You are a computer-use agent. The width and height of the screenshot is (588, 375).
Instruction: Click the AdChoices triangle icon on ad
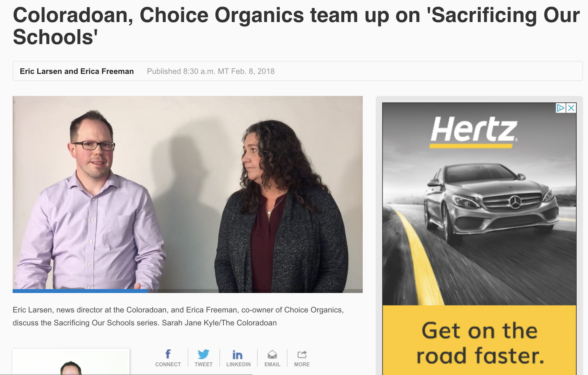(x=561, y=108)
